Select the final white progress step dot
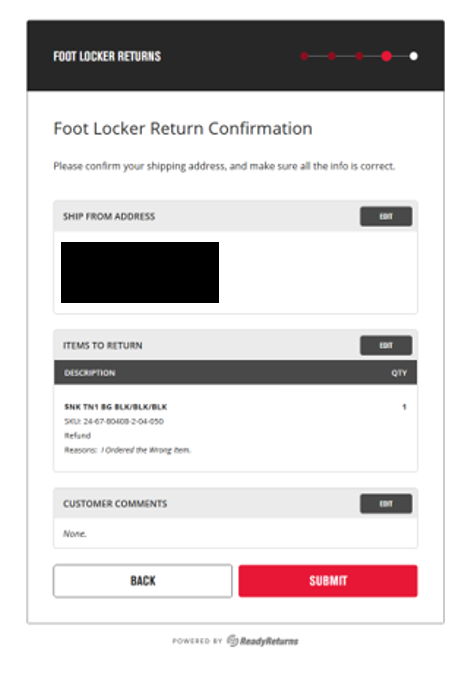Viewport: 471px width, 674px height. click(x=413, y=56)
